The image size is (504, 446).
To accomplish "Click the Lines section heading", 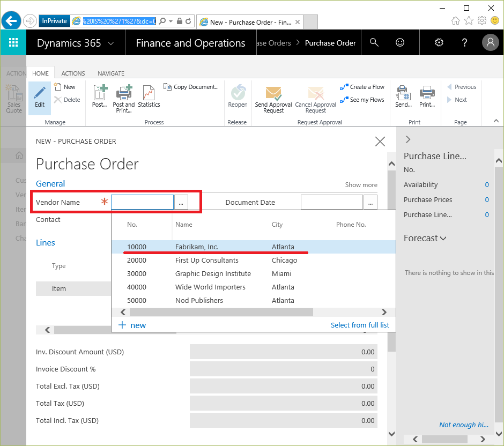I will coord(46,243).
